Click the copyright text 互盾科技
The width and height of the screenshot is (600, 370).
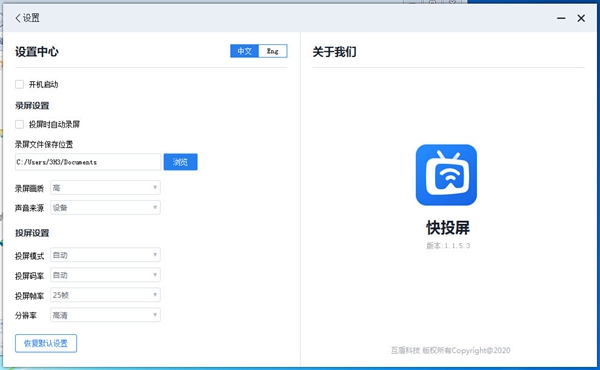450,350
